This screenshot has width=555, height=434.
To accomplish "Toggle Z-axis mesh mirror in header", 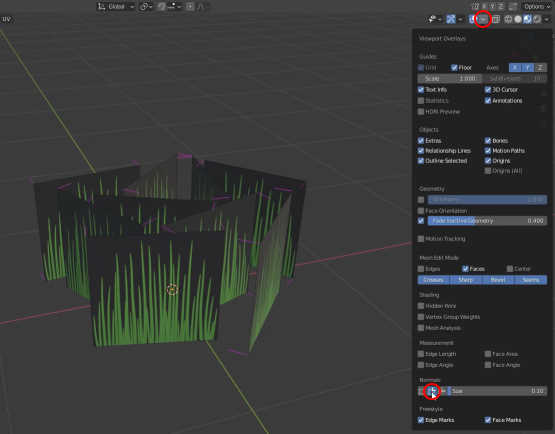I will click(501, 6).
